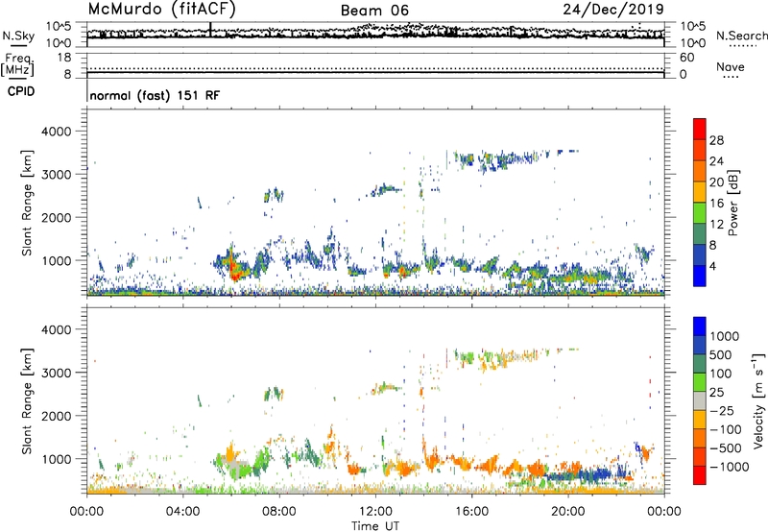Click the solid line sample under "N.Sky"

pos(18,46)
